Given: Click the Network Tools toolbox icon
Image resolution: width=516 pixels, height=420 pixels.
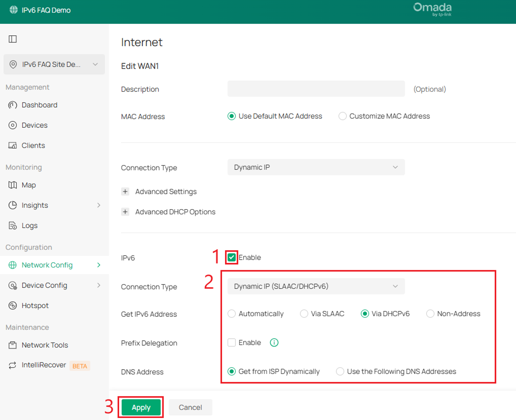Looking at the screenshot, I should tap(13, 345).
